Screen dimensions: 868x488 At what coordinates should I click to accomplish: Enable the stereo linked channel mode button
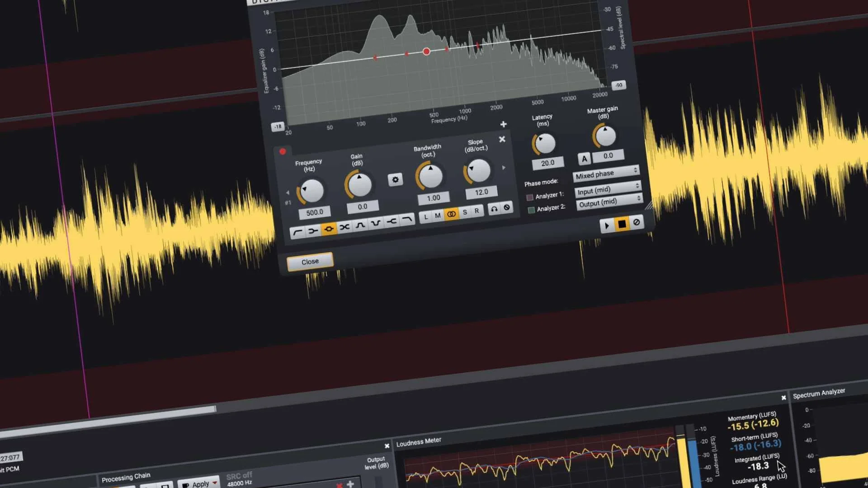click(x=451, y=214)
